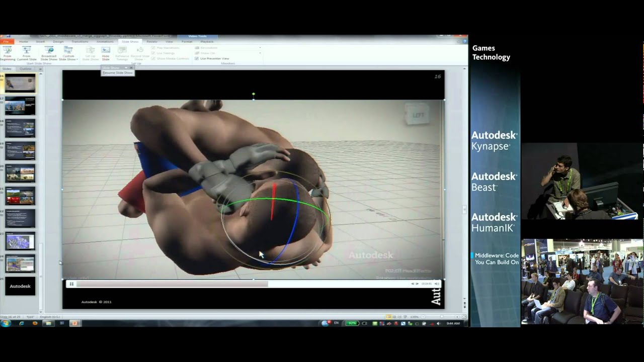Image resolution: width=644 pixels, height=362 pixels.
Task: Open the Video Tools Format tab
Action: tap(187, 42)
